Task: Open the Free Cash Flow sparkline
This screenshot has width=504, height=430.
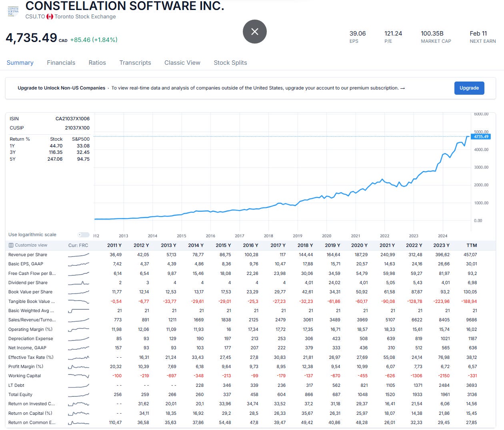Action: pos(78,273)
